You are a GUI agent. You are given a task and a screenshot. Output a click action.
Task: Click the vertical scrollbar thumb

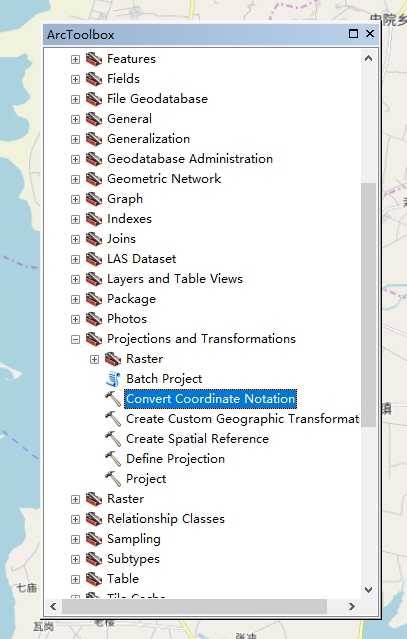368,305
